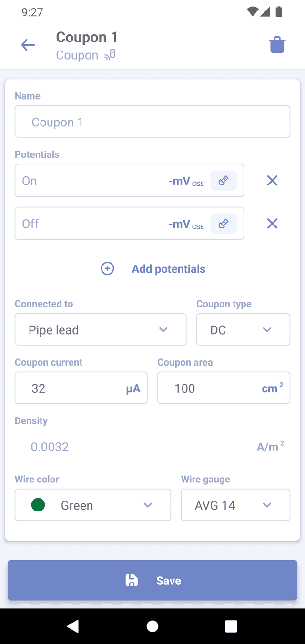Edit the Coupon area field
Viewport: 305px width, 644px height.
(210, 388)
